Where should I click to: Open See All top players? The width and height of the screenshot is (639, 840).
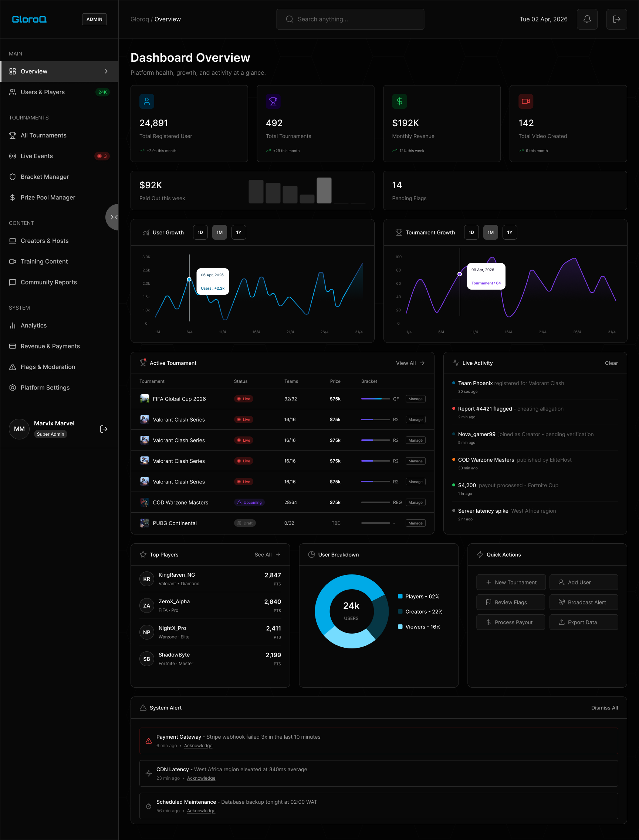pos(267,555)
